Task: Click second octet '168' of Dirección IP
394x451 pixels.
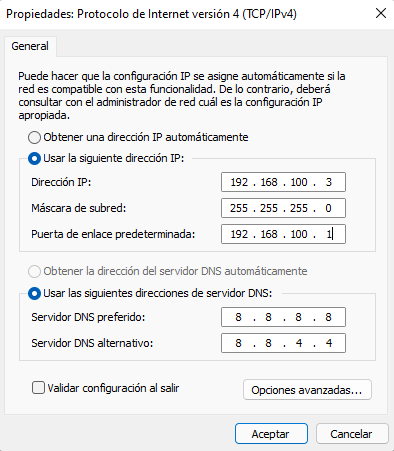Action: pyautogui.click(x=269, y=182)
